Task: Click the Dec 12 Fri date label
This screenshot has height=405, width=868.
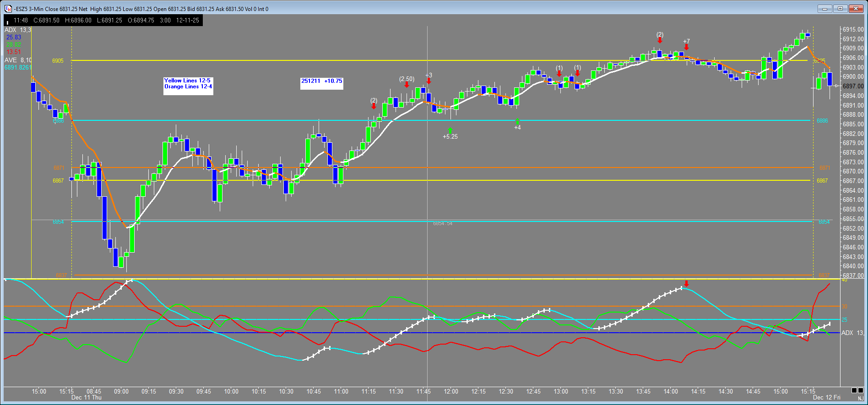Action: coord(826,397)
